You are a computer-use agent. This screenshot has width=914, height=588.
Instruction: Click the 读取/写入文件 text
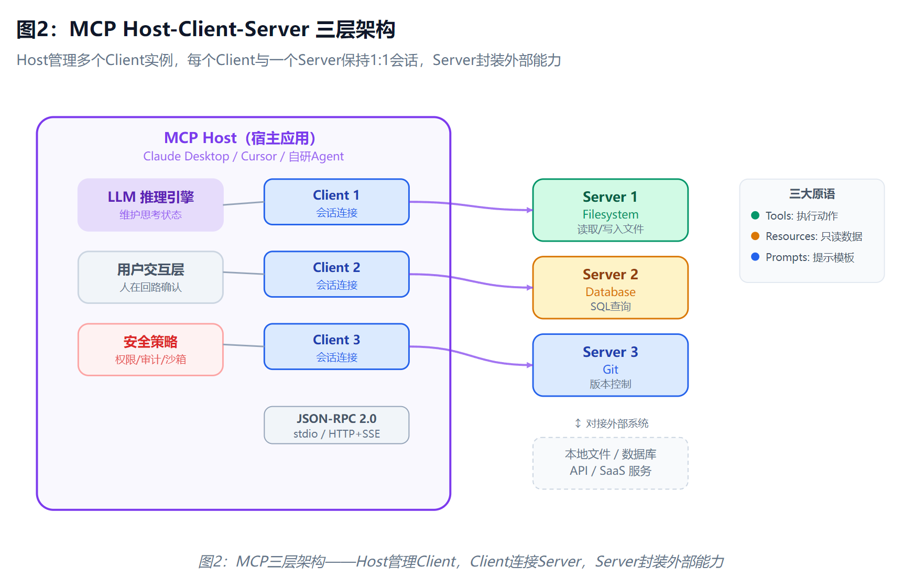[611, 229]
